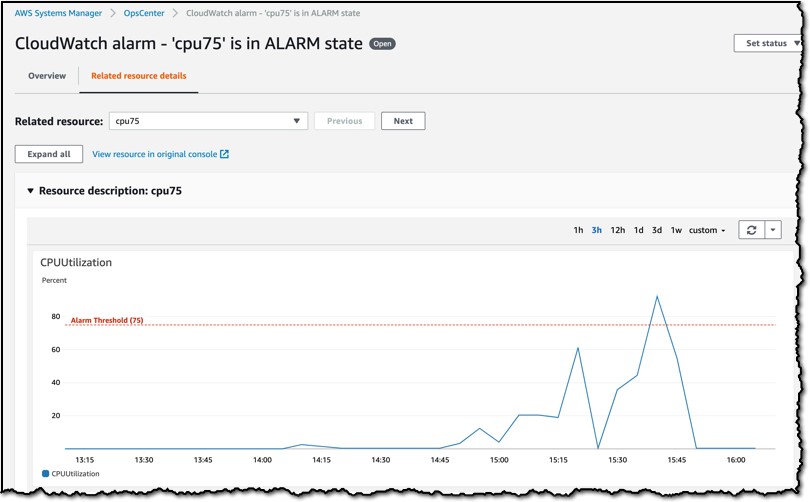Screen dimensions: 810x502
Task: Click the Expand all button
Action: tap(49, 154)
